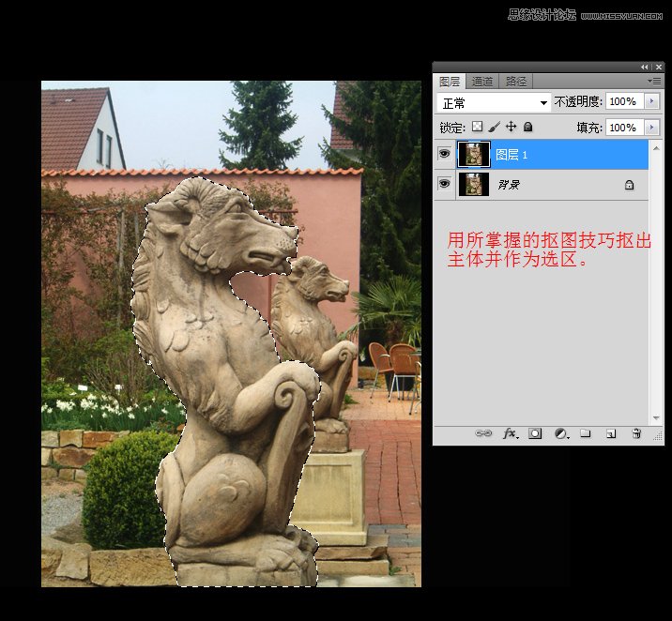The height and width of the screenshot is (621, 672).
Task: Click link layers chain icon
Action: tap(483, 433)
